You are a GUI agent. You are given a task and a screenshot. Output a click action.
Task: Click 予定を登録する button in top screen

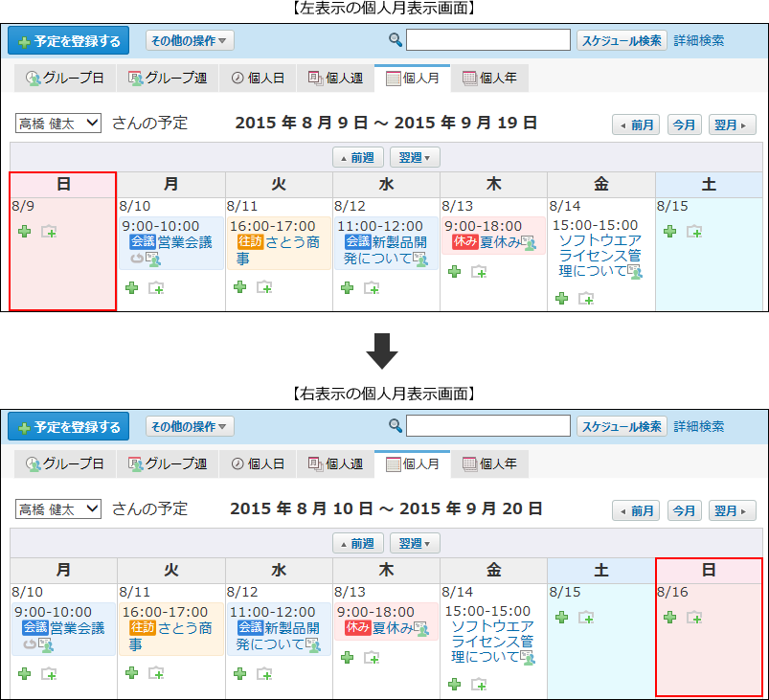tap(69, 41)
